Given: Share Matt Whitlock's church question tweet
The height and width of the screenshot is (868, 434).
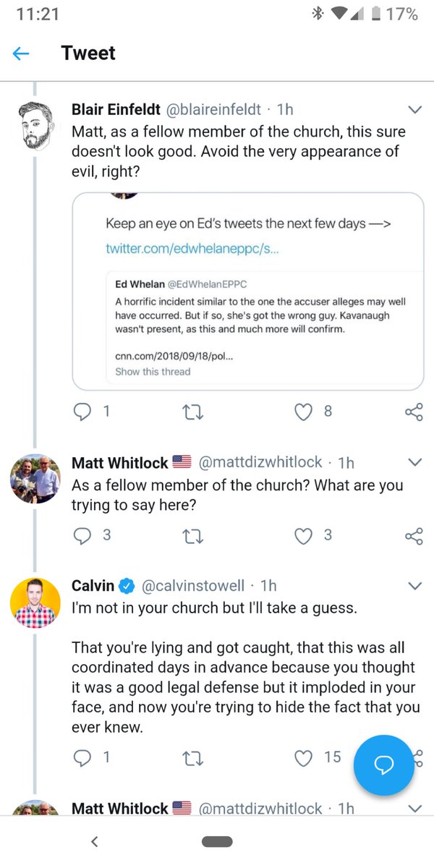Looking at the screenshot, I should pos(414,536).
